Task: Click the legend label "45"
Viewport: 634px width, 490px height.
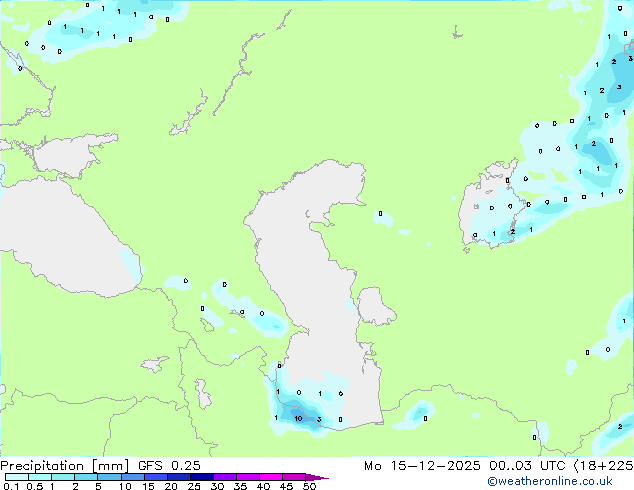Action: point(286,486)
